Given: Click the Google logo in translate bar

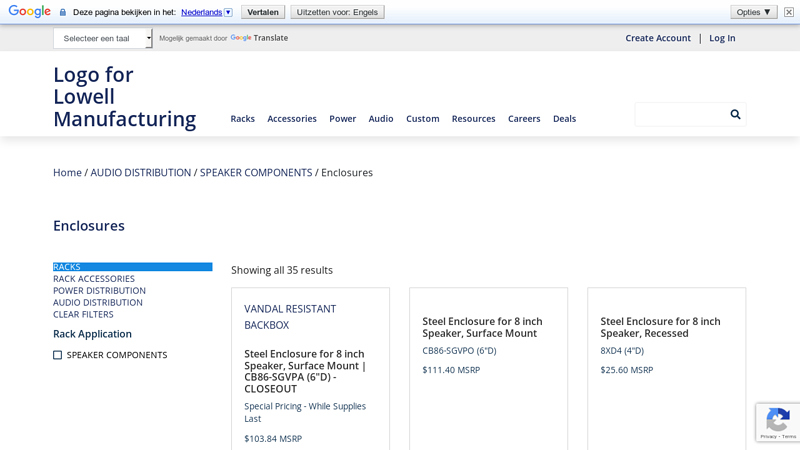Looking at the screenshot, I should point(30,12).
